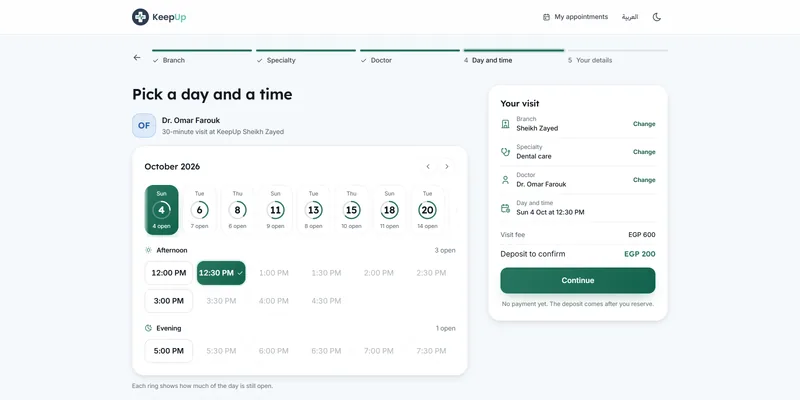
Task: Open My appointments
Action: click(x=576, y=17)
